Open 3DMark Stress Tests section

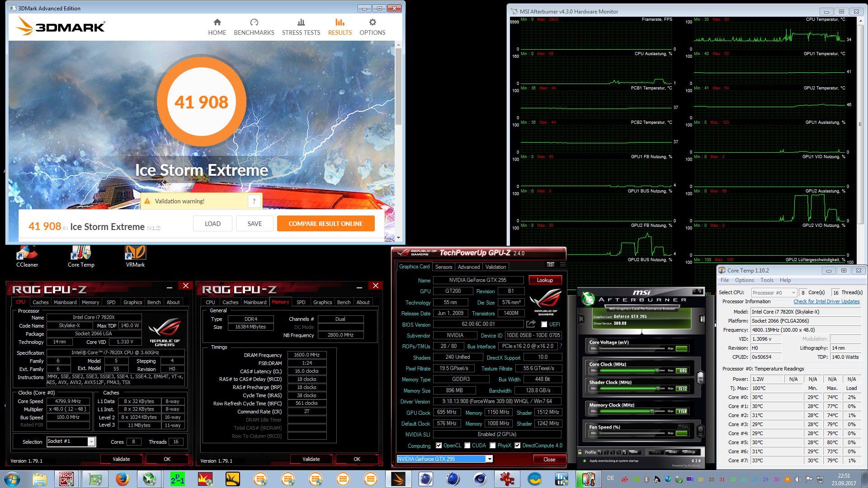pyautogui.click(x=301, y=27)
